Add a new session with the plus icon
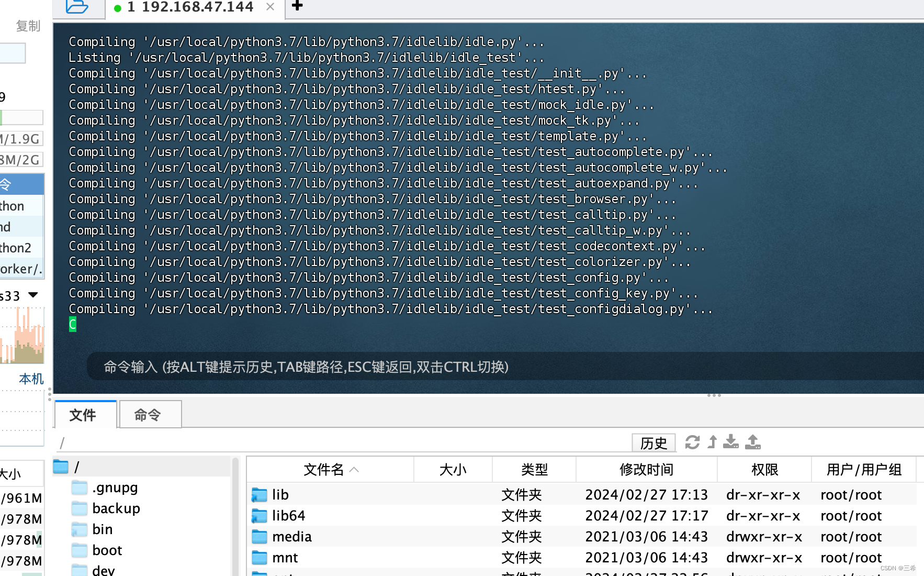This screenshot has width=924, height=576. (x=297, y=6)
